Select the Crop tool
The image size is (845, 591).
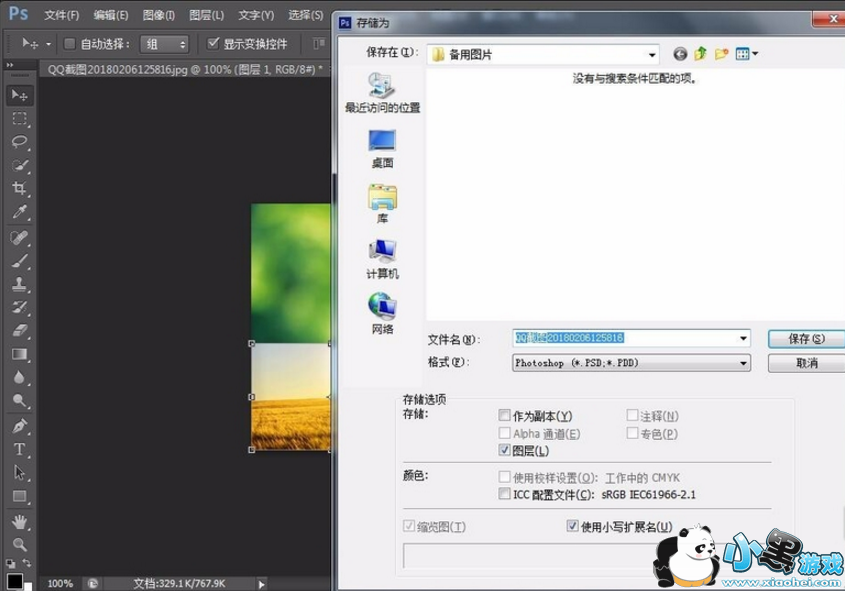pos(19,190)
